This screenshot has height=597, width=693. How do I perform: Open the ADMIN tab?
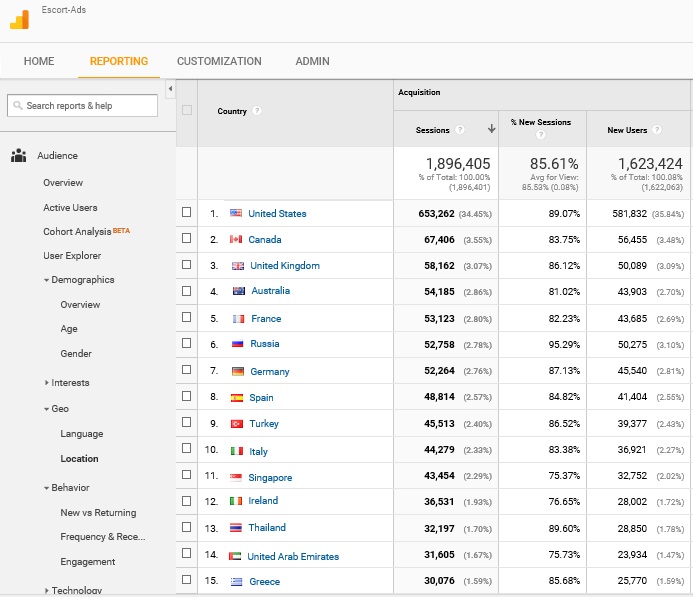[x=312, y=61]
